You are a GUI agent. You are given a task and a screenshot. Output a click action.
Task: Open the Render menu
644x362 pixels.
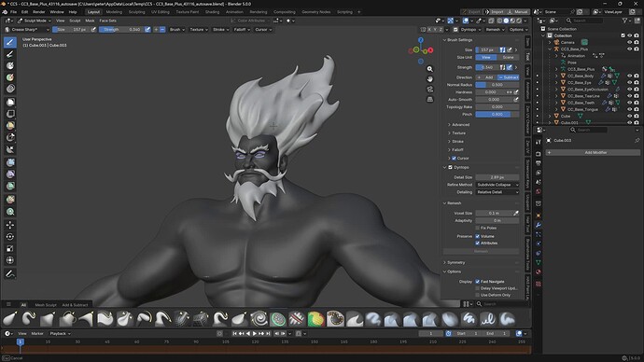pyautogui.click(x=38, y=12)
